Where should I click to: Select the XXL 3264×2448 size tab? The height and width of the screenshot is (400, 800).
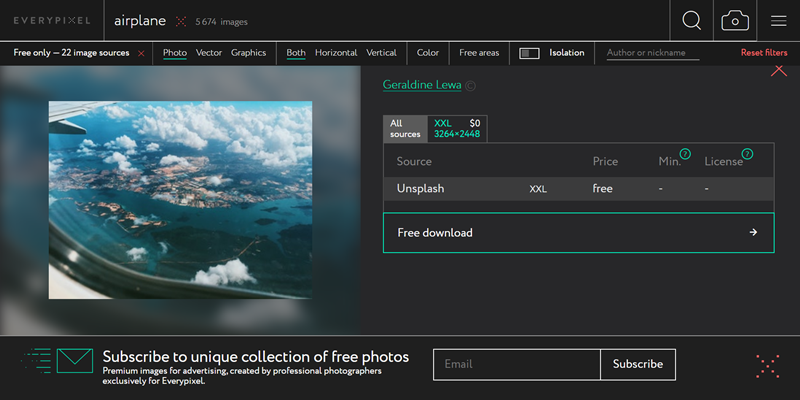457,128
